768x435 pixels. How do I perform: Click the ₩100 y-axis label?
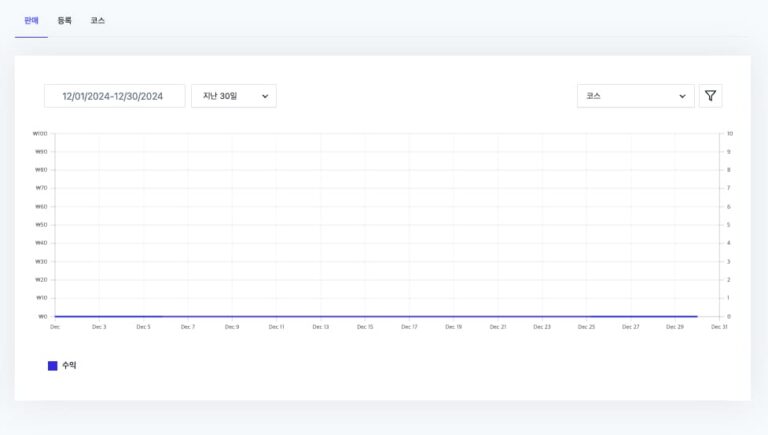[x=41, y=133]
